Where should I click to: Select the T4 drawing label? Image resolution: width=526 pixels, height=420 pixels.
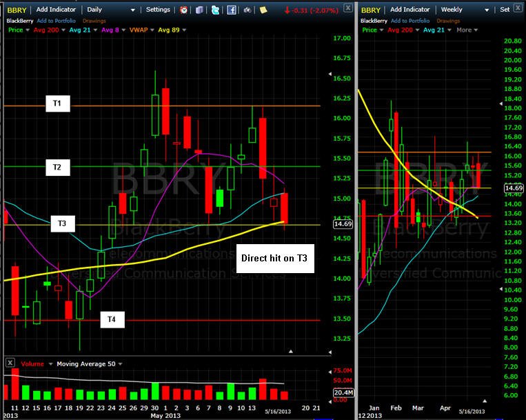112,320
